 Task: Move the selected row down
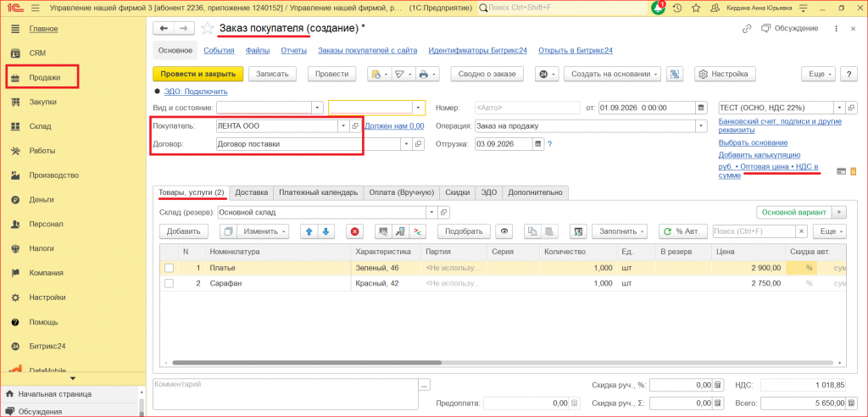[326, 231]
